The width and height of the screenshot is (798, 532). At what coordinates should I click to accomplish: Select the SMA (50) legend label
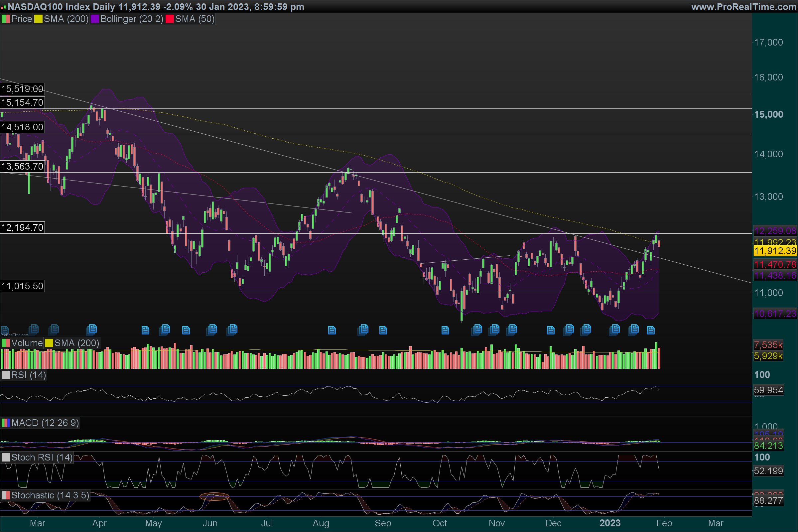pos(195,19)
